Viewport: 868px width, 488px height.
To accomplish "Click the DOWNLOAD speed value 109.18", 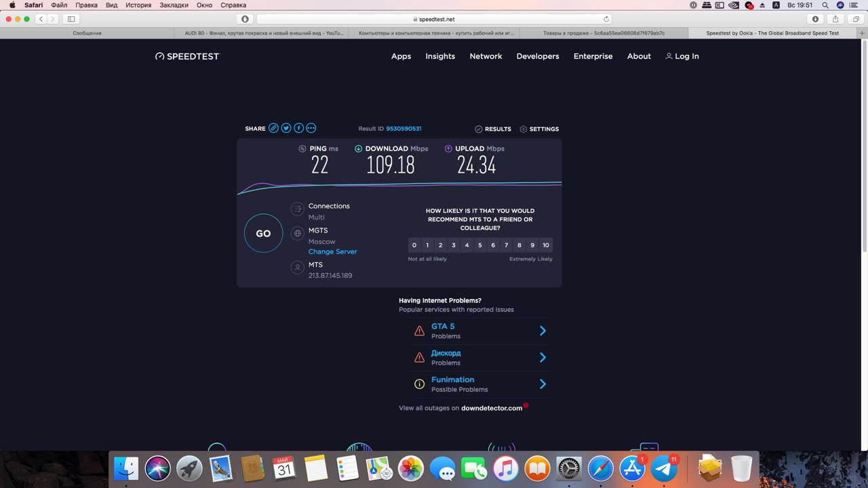I will (391, 165).
